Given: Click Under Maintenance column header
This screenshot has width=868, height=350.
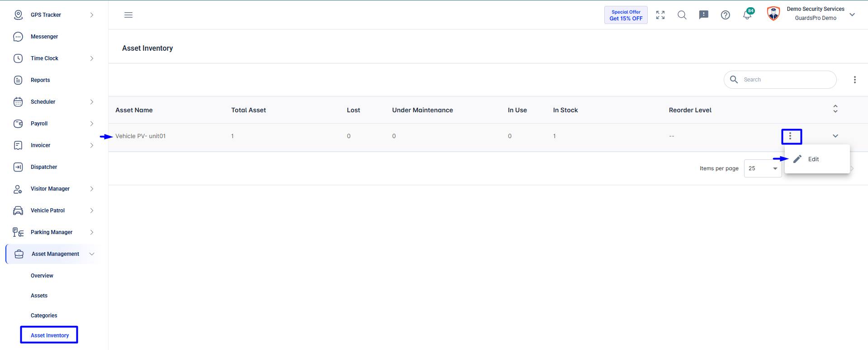Looking at the screenshot, I should [422, 110].
